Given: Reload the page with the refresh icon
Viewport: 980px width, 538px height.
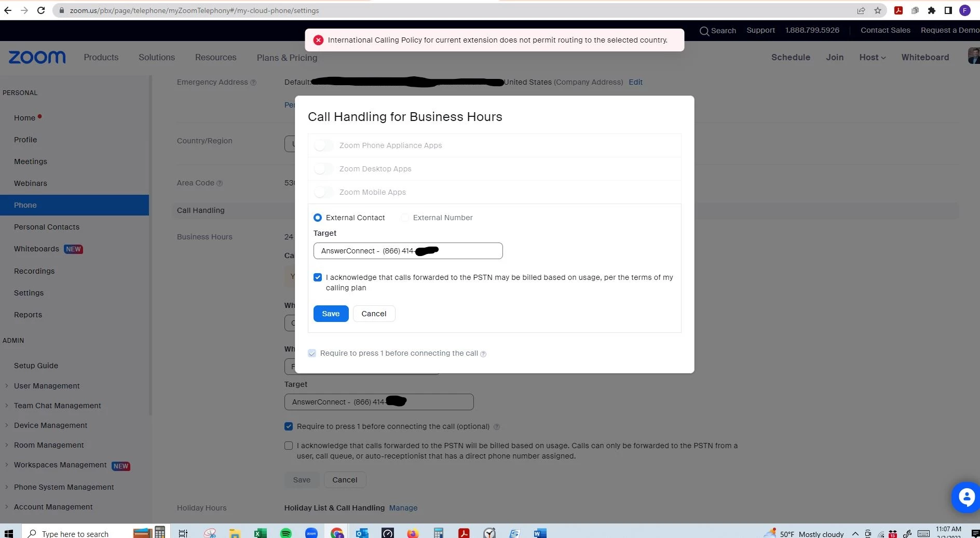Looking at the screenshot, I should tap(41, 10).
